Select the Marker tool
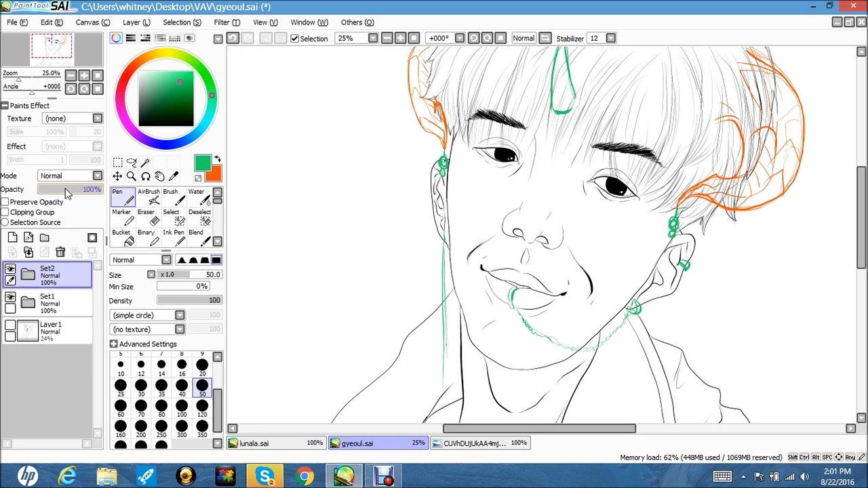868x488 pixels. point(123,217)
